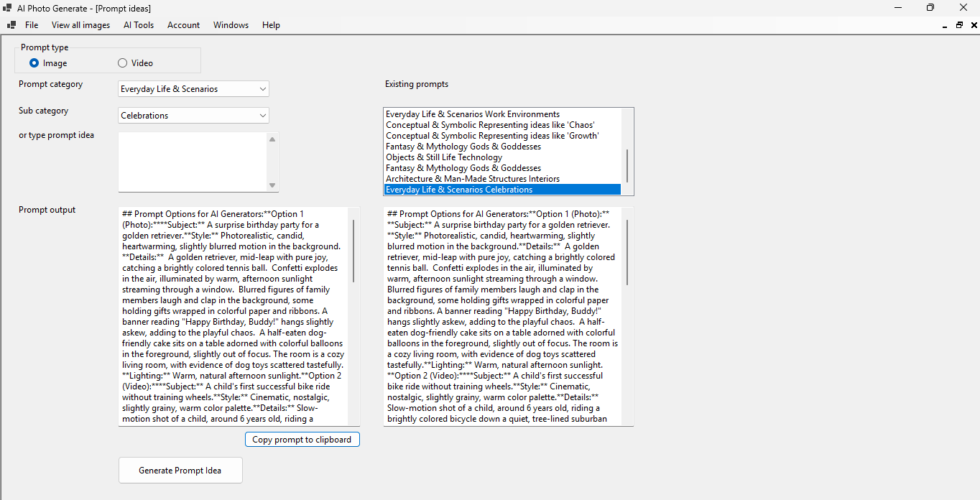Image resolution: width=980 pixels, height=500 pixels.
Task: Click the app icon in the menu bar
Action: tap(11, 25)
